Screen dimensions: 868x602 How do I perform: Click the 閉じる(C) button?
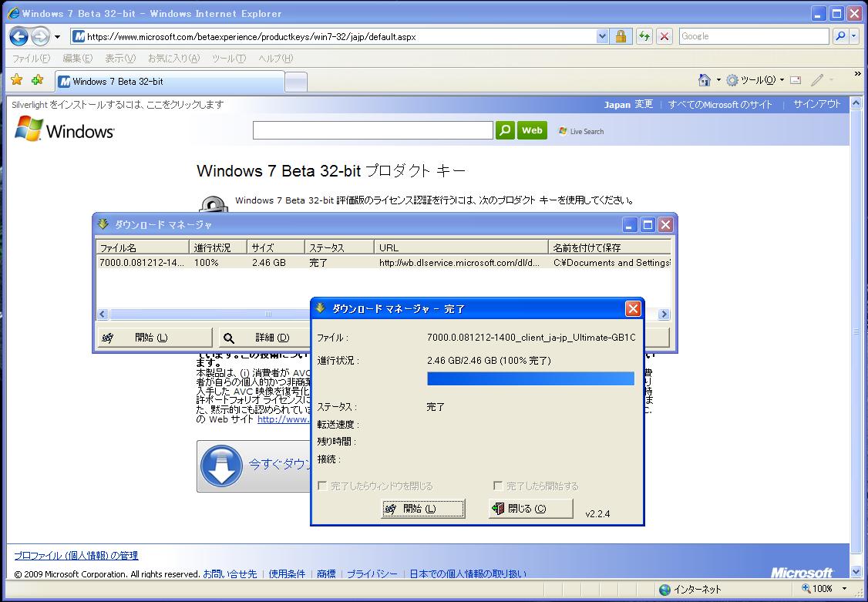click(x=531, y=509)
